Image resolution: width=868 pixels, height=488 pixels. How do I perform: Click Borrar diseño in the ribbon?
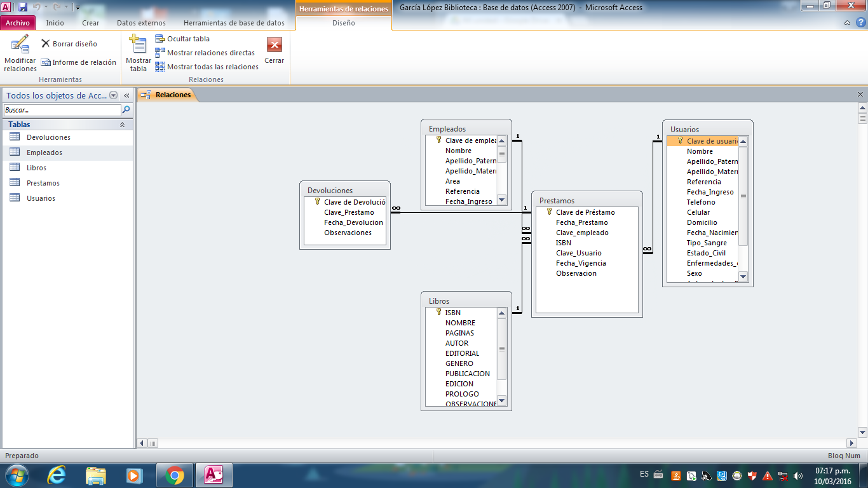[69, 44]
